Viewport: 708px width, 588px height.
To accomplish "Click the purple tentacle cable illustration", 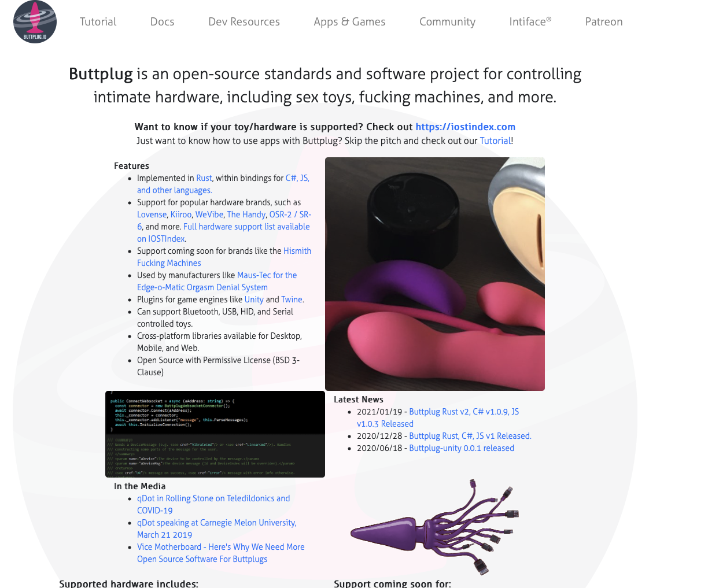I will click(435, 527).
